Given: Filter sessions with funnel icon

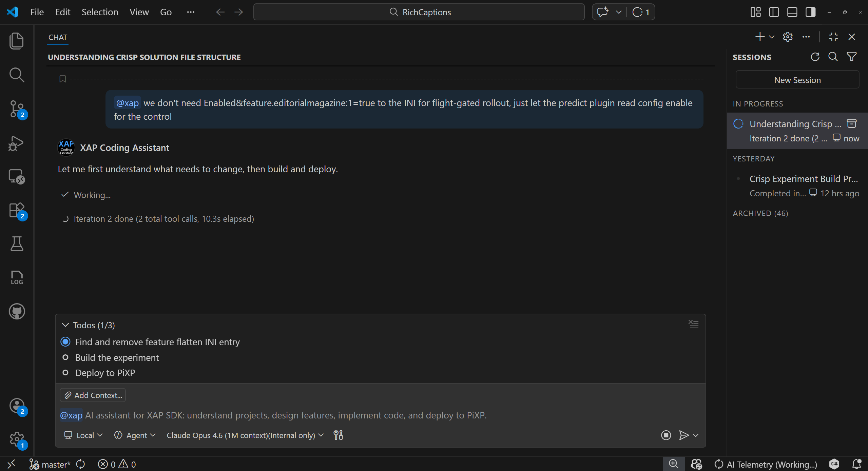Looking at the screenshot, I should [851, 57].
